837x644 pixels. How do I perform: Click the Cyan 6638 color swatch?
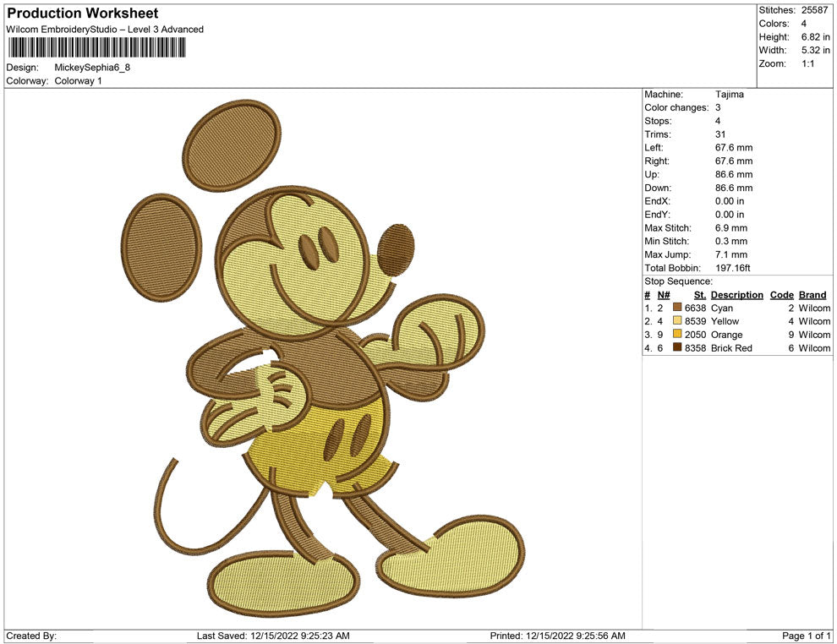pyautogui.click(x=677, y=308)
